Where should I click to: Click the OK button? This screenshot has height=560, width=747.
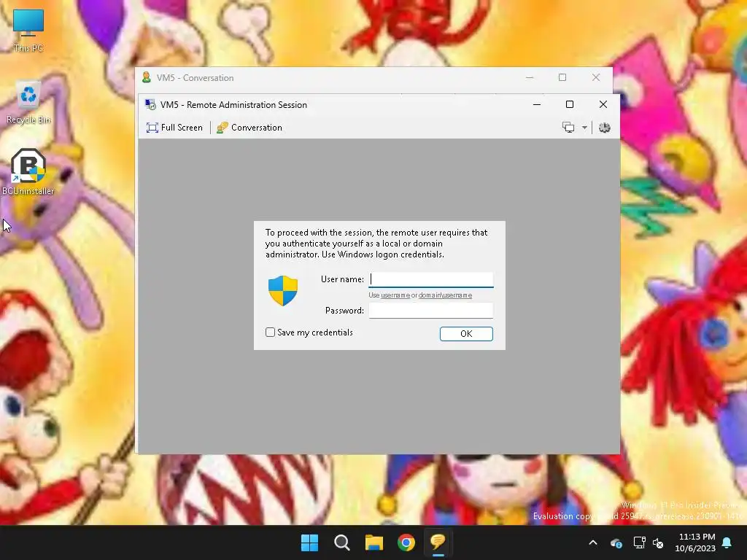pyautogui.click(x=466, y=334)
